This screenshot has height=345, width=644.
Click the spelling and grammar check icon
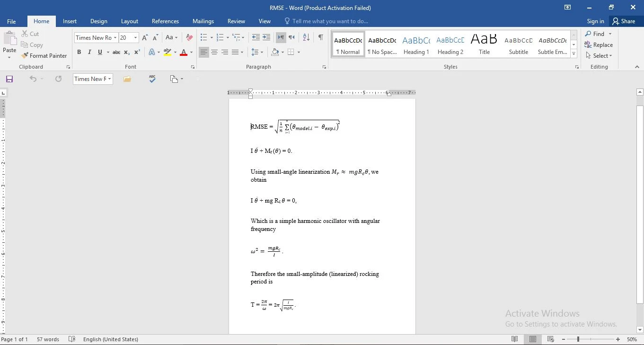[152, 79]
